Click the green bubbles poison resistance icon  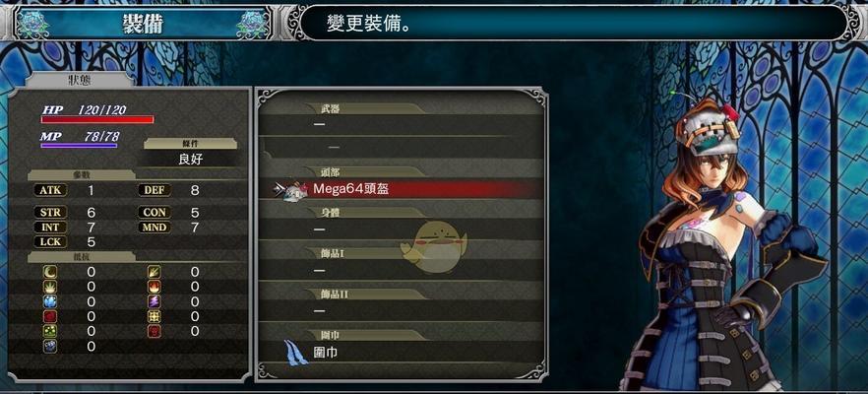pos(50,331)
